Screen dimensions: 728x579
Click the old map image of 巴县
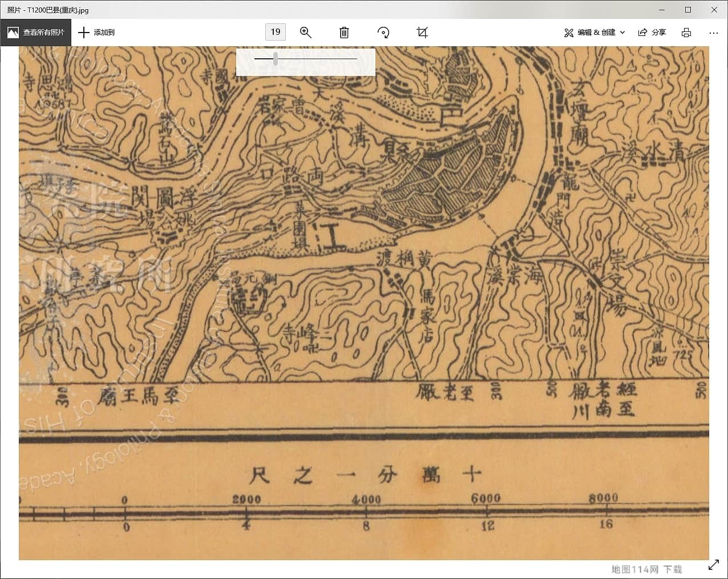click(x=364, y=303)
